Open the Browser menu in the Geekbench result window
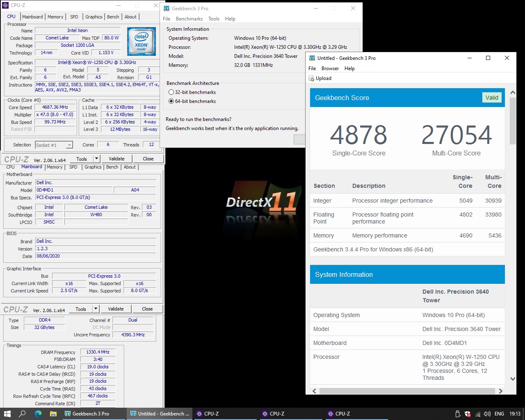The height and width of the screenshot is (420, 525). click(330, 68)
